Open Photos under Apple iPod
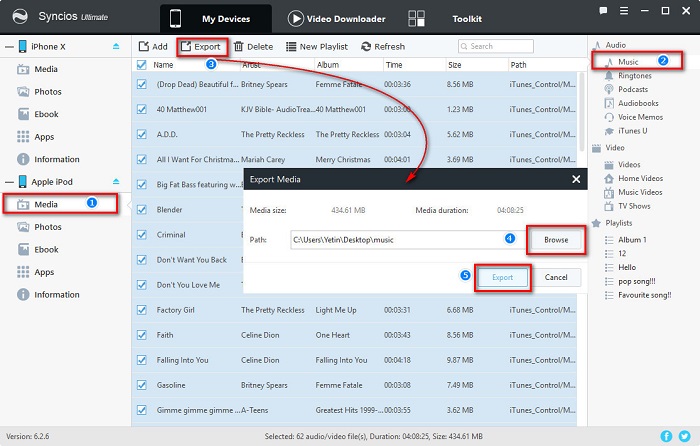Screen dimensions: 700x446 48,227
